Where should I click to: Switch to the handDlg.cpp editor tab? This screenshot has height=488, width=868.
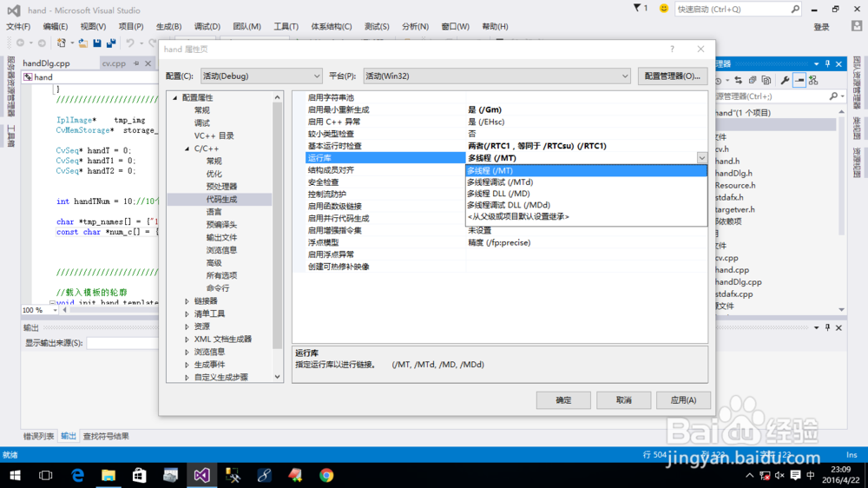coord(47,63)
